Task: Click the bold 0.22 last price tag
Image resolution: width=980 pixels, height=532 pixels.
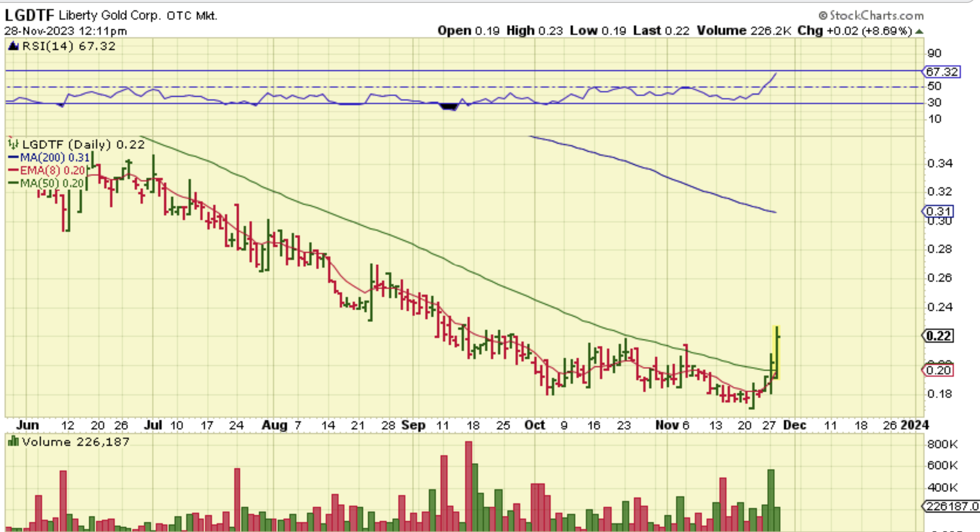Action: 938,336
